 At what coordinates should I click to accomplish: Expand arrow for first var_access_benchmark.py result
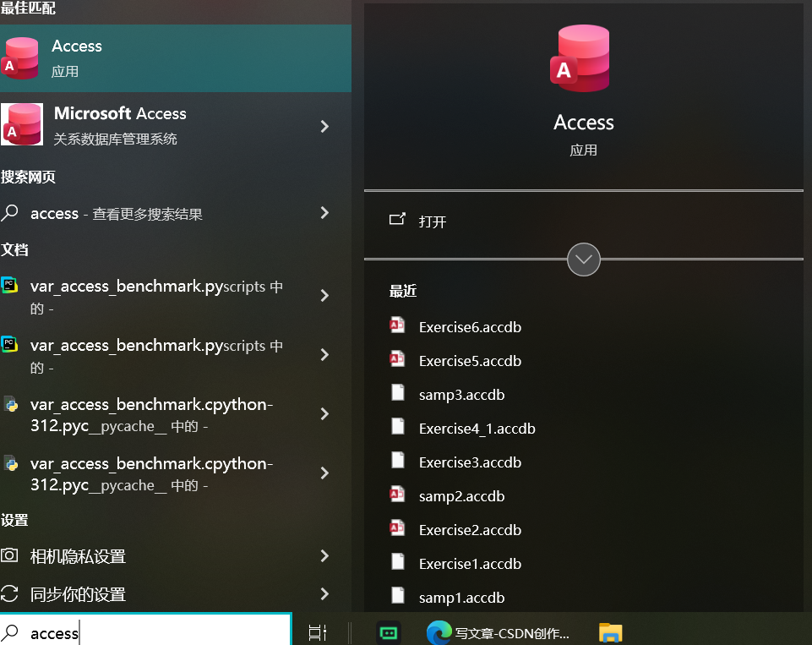pos(324,295)
